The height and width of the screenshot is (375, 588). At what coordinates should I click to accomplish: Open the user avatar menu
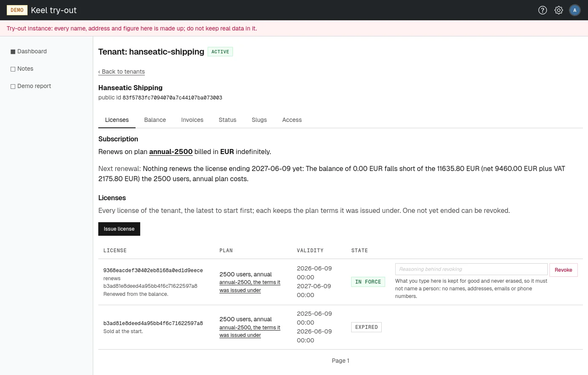(x=575, y=10)
